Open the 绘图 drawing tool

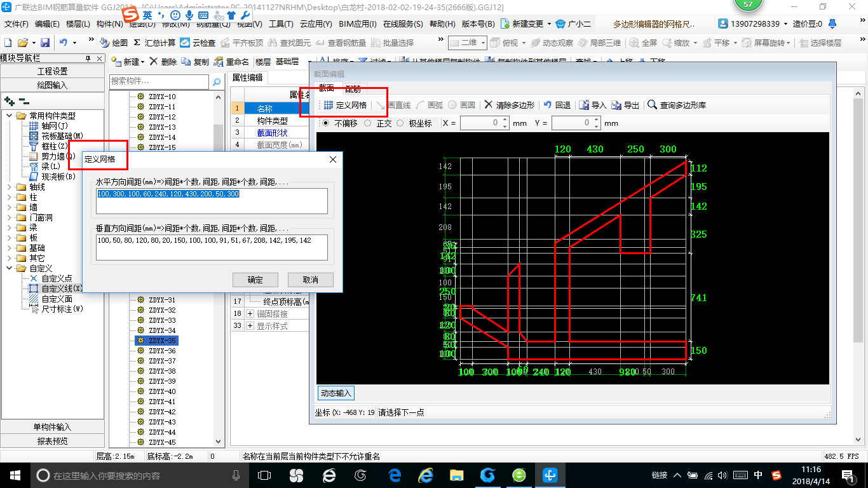pyautogui.click(x=114, y=43)
